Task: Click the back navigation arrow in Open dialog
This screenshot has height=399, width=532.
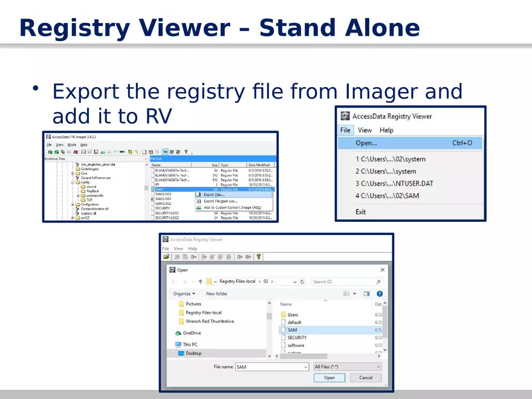Action: pos(174,281)
